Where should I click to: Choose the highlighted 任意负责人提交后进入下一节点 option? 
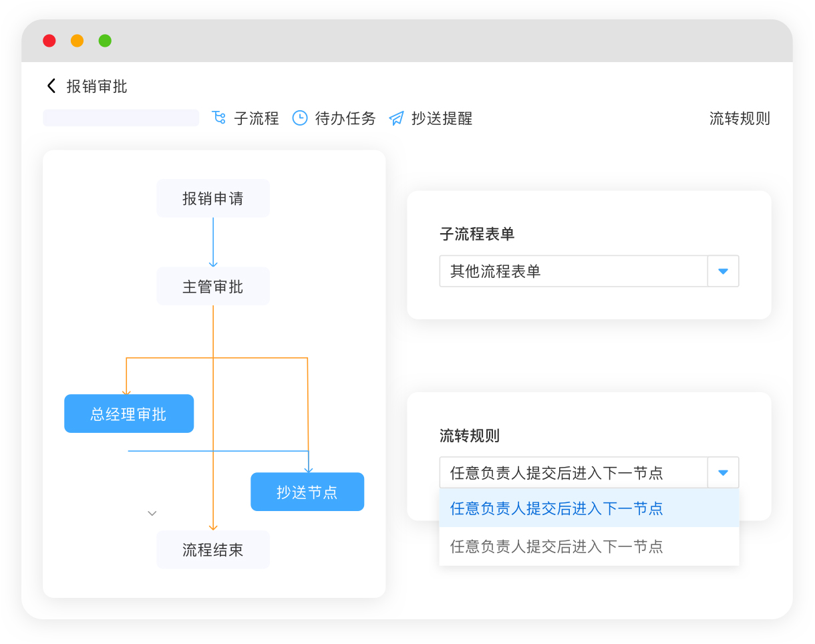[589, 508]
